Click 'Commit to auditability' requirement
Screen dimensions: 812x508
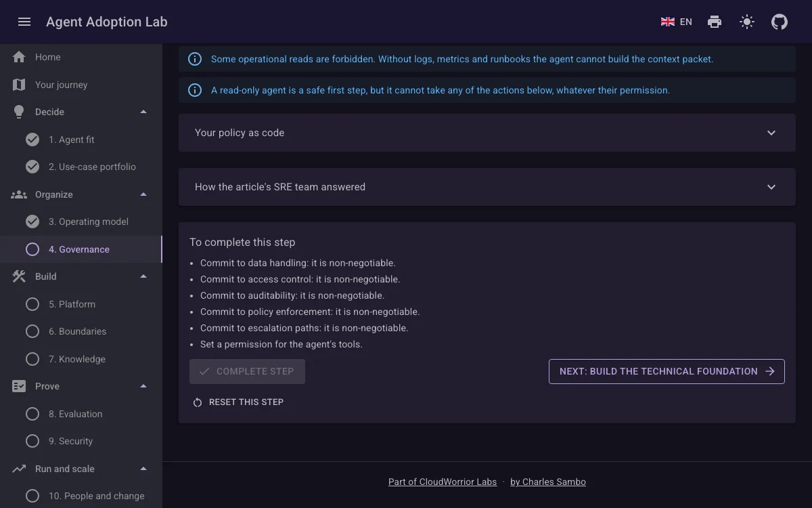pos(292,295)
